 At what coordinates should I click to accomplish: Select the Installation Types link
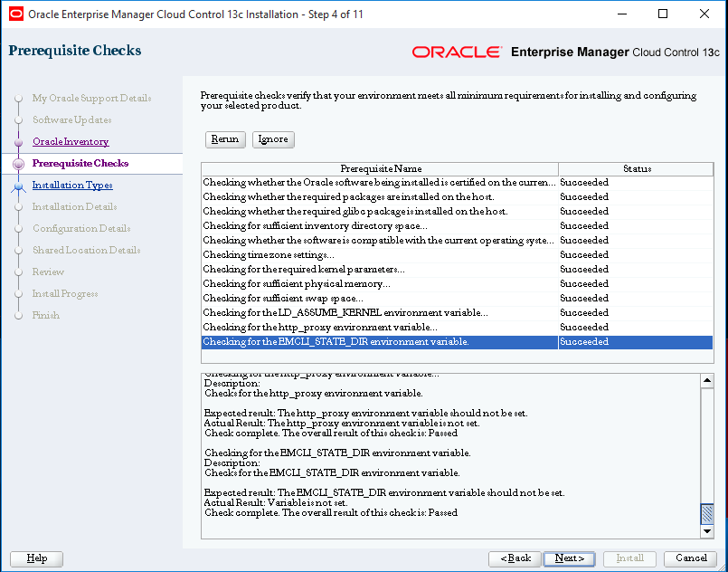click(71, 185)
